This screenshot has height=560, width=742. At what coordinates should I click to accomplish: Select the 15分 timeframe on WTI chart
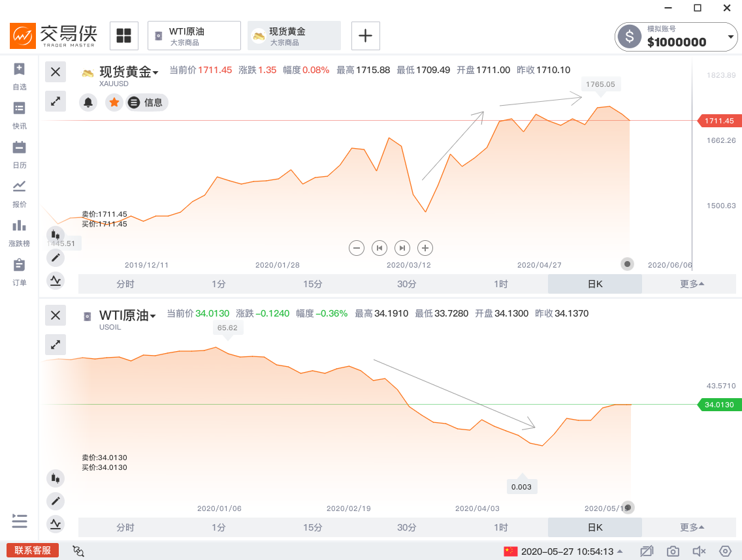pyautogui.click(x=313, y=527)
